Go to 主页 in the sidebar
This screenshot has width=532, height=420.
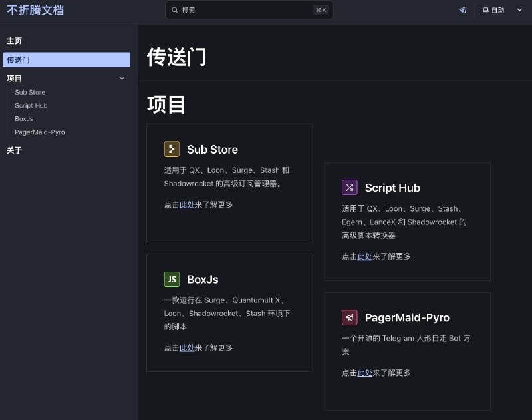(14, 41)
